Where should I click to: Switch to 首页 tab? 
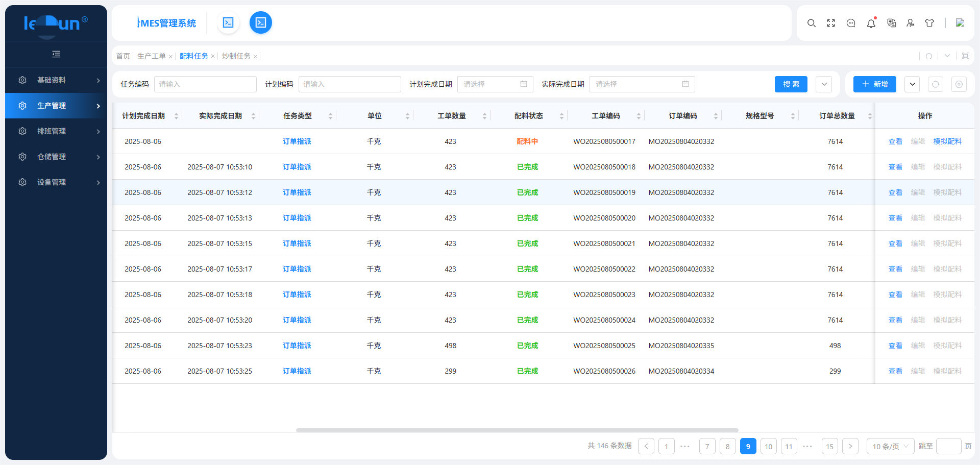(123, 56)
